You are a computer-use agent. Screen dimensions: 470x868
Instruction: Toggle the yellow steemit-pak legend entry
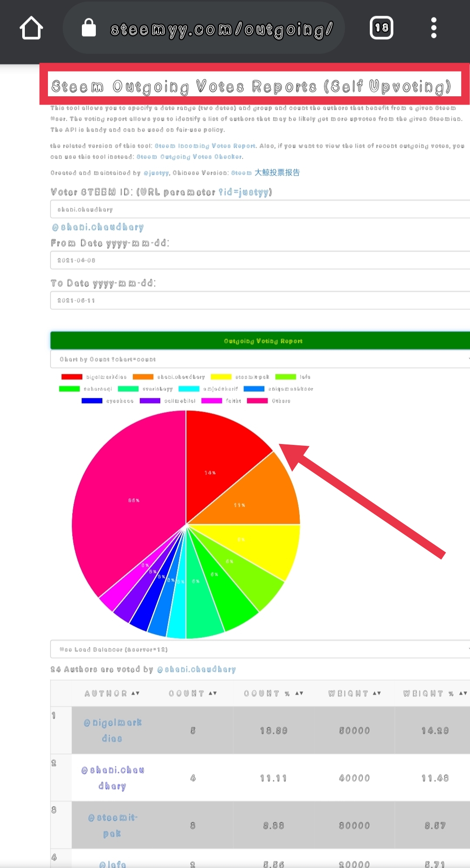240,377
